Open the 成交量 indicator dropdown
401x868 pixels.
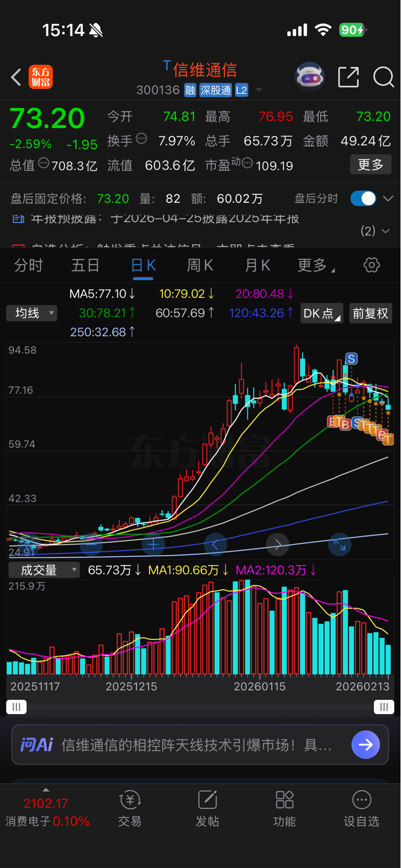[x=44, y=570]
